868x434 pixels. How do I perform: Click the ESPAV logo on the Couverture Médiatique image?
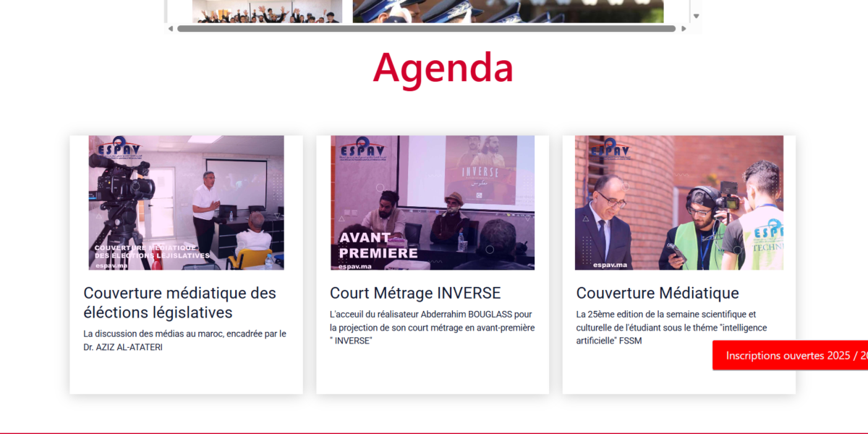610,150
